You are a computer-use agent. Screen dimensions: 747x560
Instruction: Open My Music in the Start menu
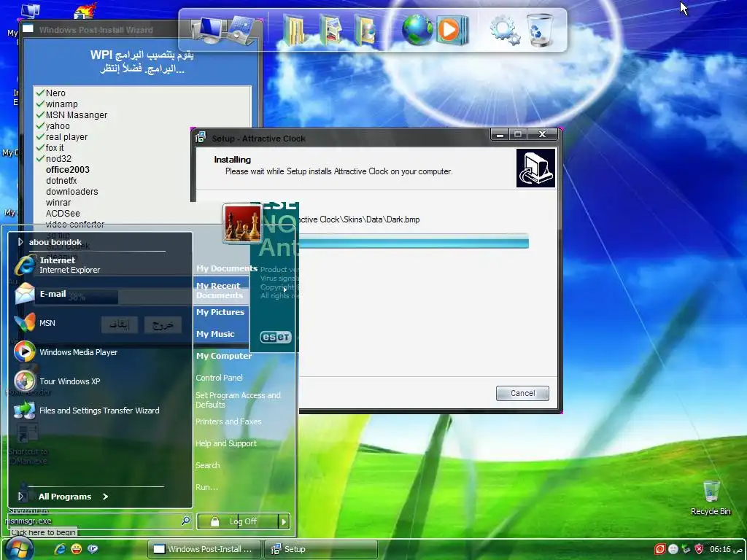(x=215, y=334)
